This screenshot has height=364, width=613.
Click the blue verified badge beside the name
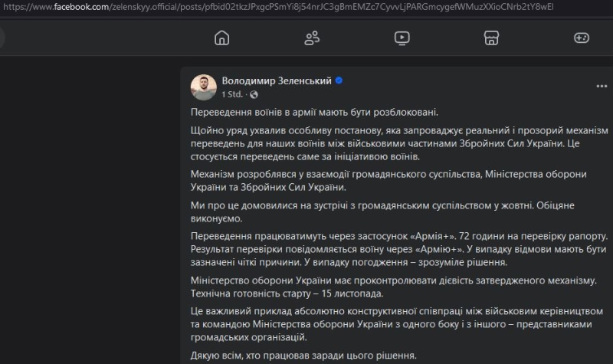click(338, 80)
